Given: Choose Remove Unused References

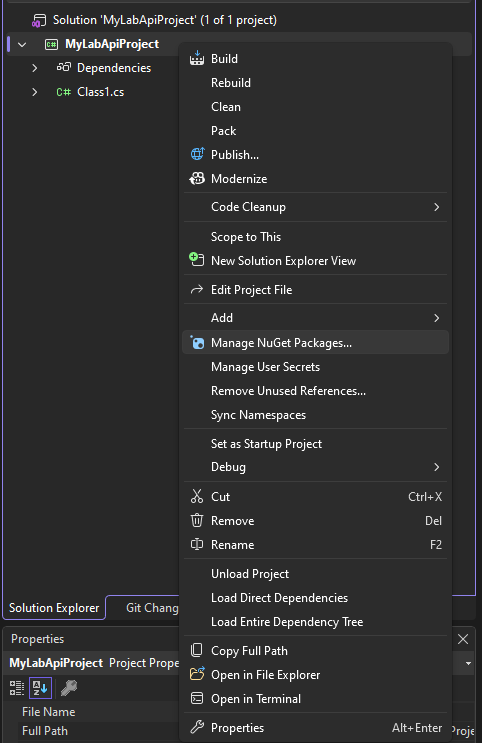Looking at the screenshot, I should coord(315,390).
